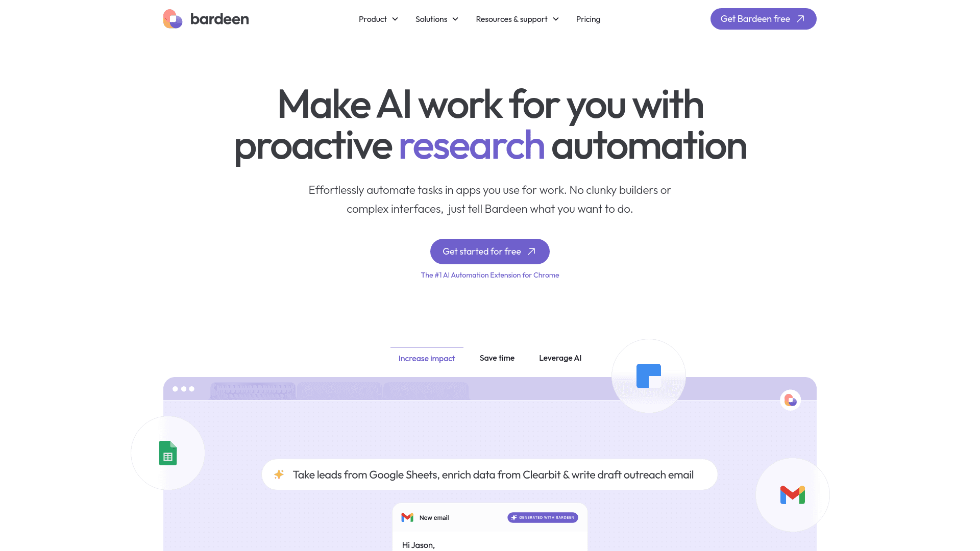Click the Generated with Bardeen badge
980x551 pixels.
pyautogui.click(x=543, y=517)
